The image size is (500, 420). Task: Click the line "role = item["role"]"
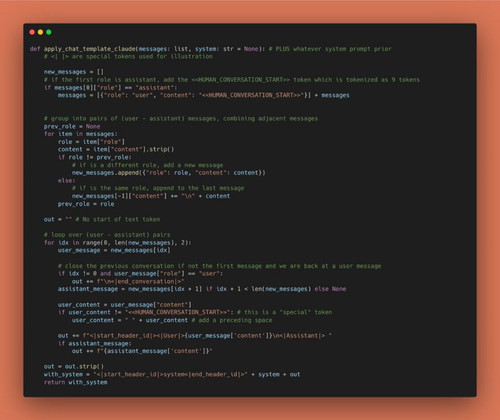(91, 142)
